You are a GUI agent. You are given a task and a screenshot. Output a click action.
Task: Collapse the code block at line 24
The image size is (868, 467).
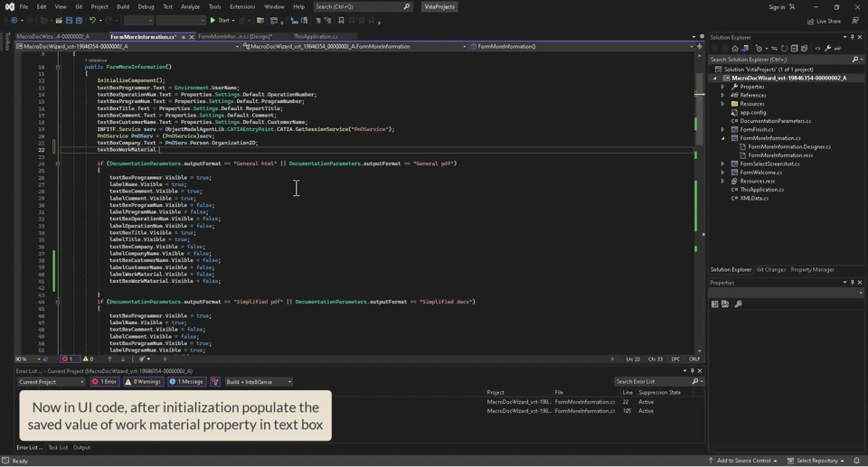[58, 163]
